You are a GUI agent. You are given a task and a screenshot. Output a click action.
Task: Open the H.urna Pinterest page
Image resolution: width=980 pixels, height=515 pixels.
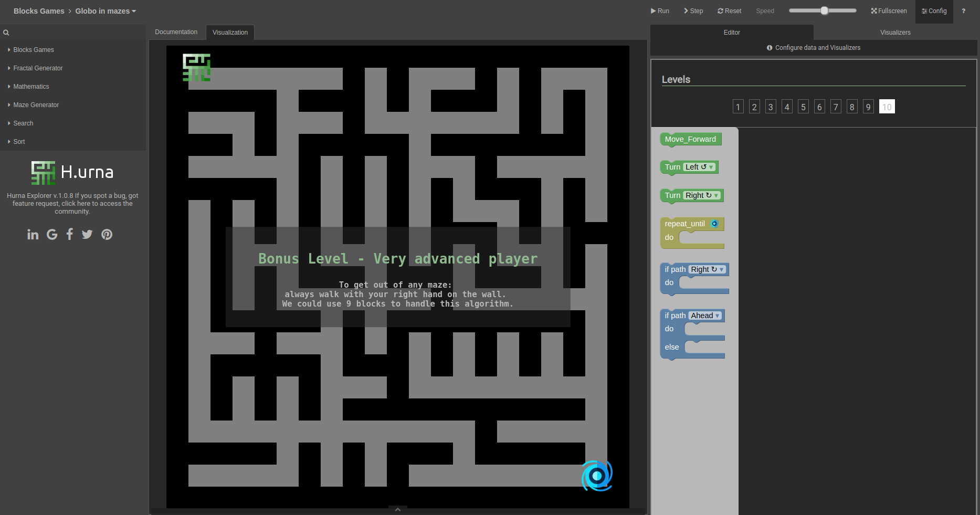[x=107, y=234]
